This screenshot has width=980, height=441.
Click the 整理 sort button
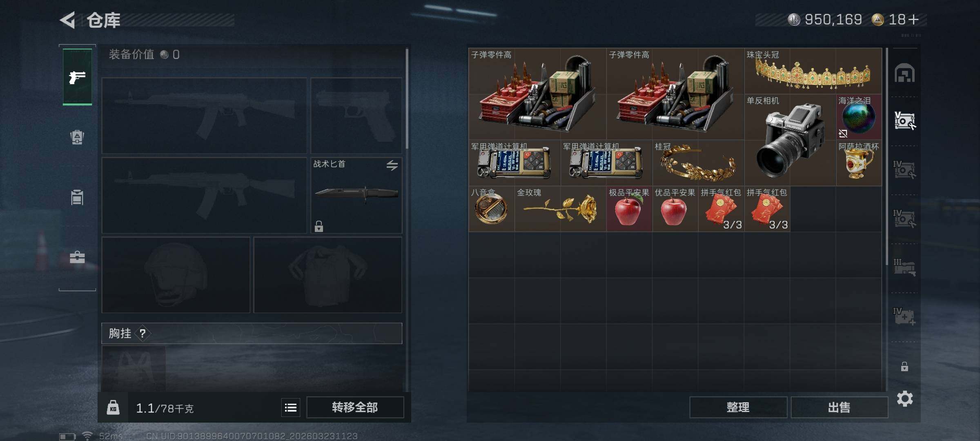(x=738, y=408)
